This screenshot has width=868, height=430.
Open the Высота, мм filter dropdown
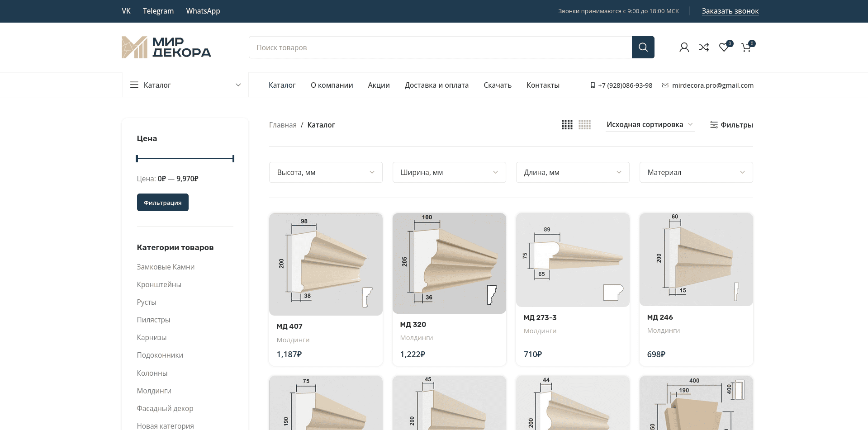(326, 172)
